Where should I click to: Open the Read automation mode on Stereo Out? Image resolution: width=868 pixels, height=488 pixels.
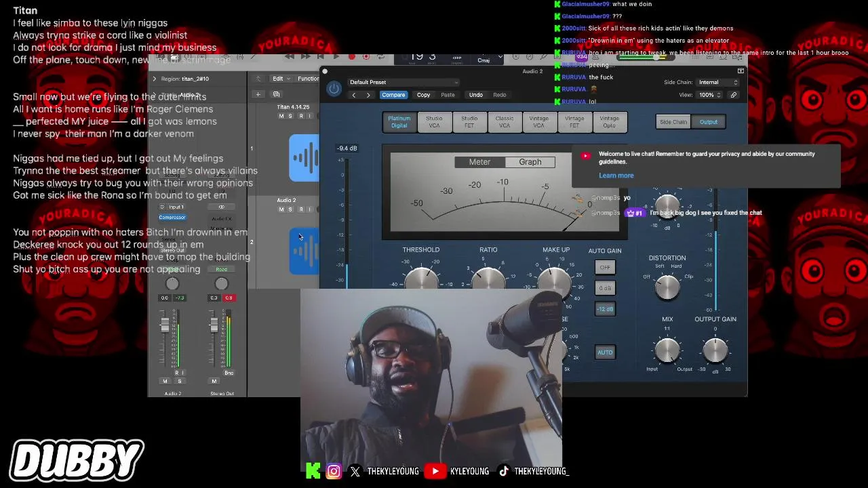(x=221, y=269)
